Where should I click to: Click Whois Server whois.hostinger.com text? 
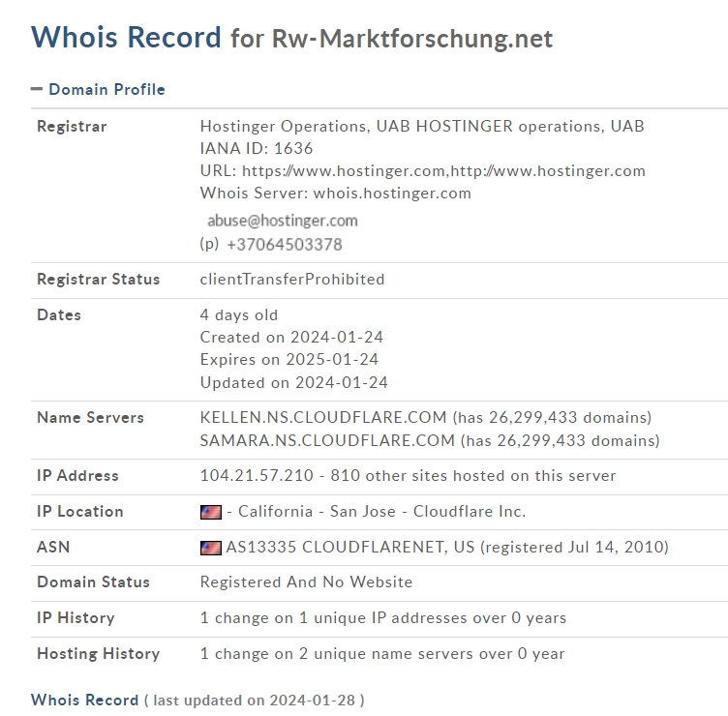coord(336,194)
